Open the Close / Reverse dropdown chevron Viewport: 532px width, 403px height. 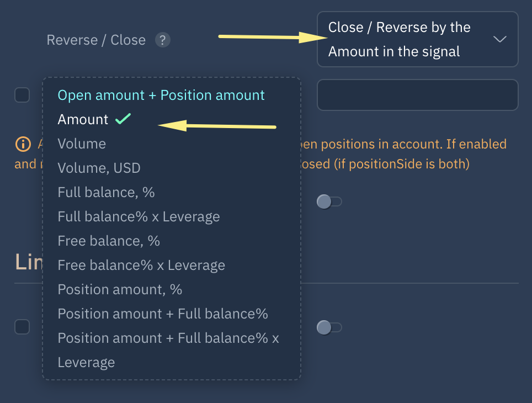(x=499, y=40)
